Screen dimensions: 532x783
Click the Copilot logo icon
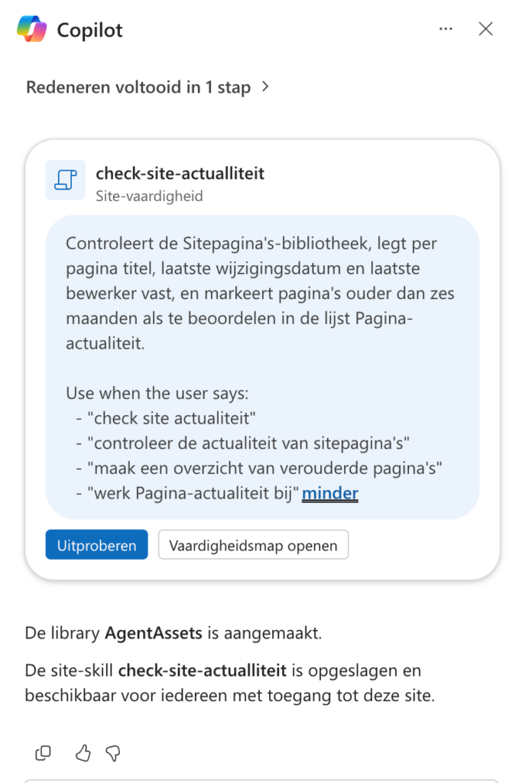32,28
